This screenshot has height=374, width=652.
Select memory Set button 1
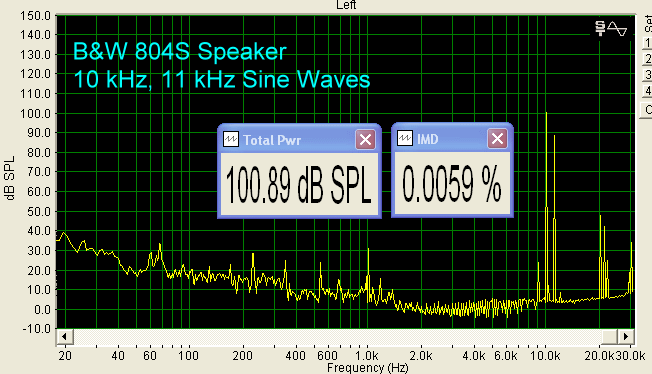647,43
